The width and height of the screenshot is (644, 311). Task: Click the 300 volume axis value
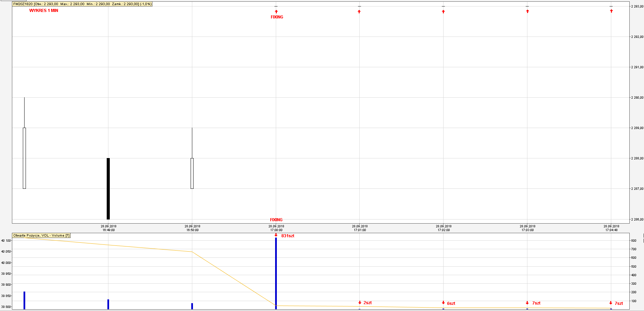(x=633, y=284)
